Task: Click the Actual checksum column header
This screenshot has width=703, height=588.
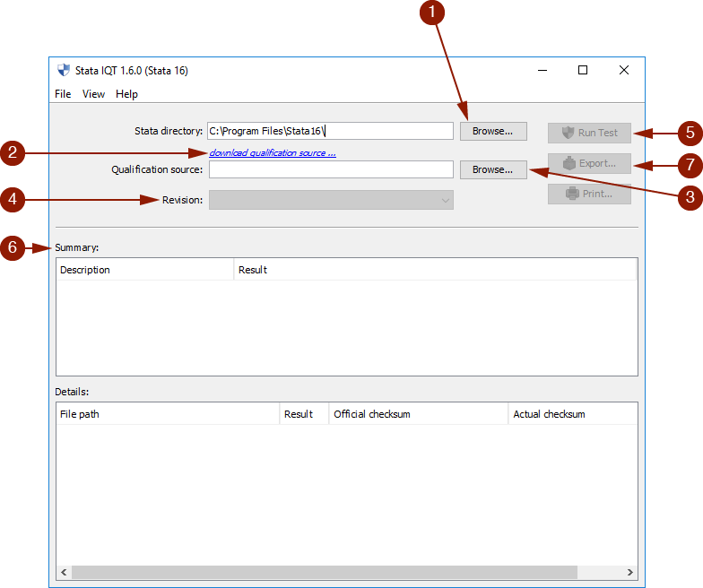Action: tap(573, 414)
